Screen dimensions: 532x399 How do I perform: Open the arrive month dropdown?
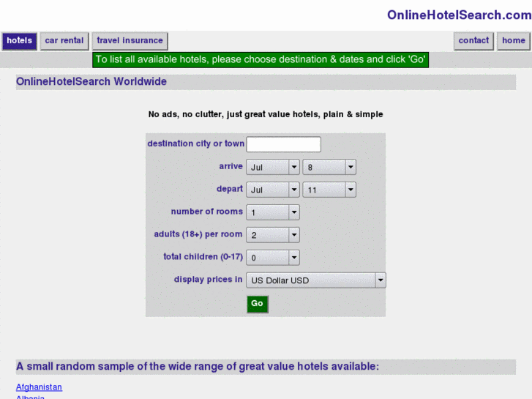273,167
